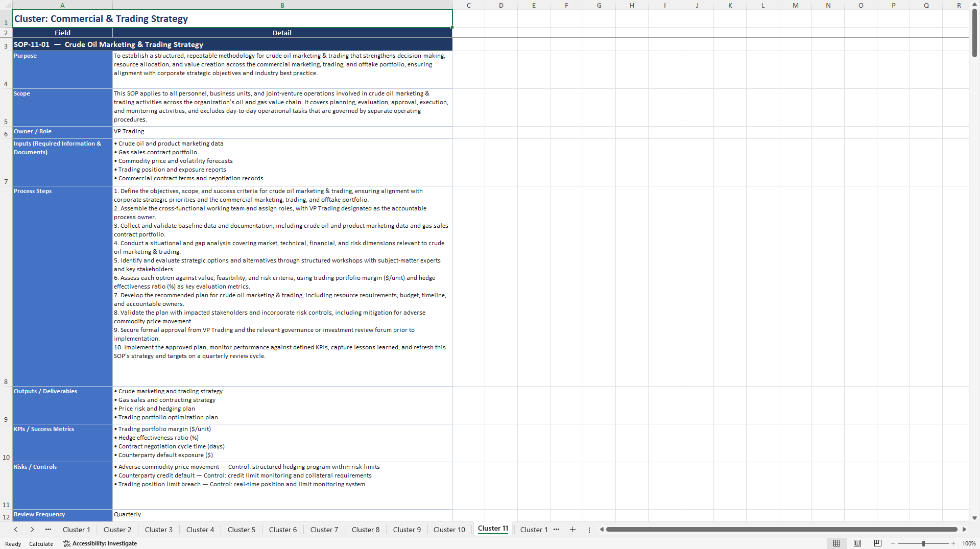980x549 pixels.
Task: Select the Purpose label cell
Action: tap(62, 69)
